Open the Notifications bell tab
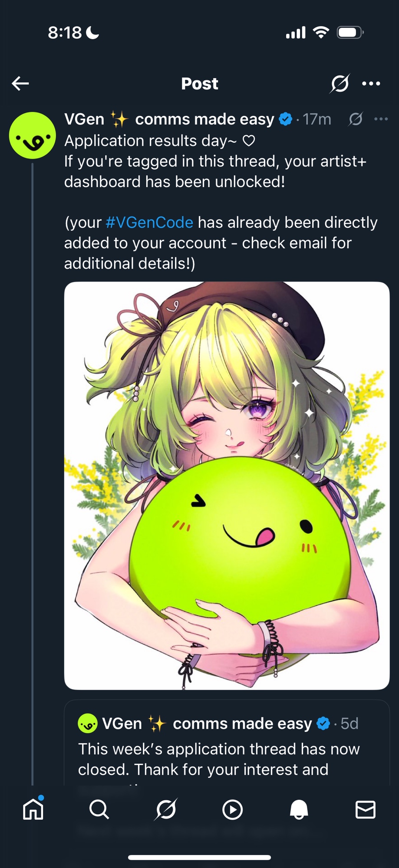399x868 pixels. pos(299,809)
